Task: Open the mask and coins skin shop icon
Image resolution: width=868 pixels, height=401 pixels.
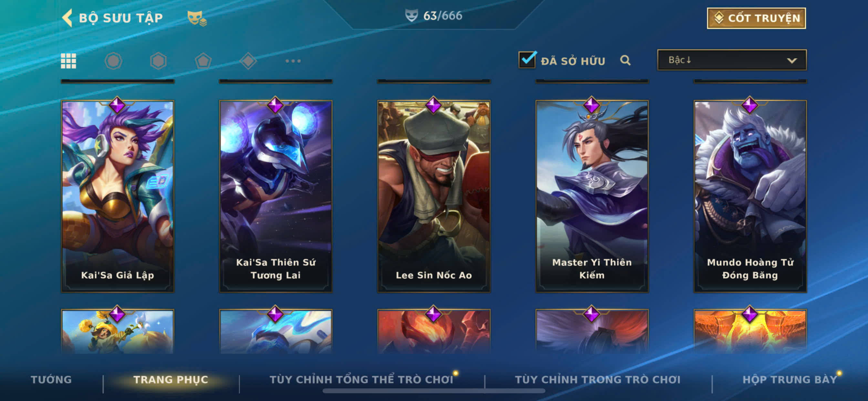Action: (197, 18)
